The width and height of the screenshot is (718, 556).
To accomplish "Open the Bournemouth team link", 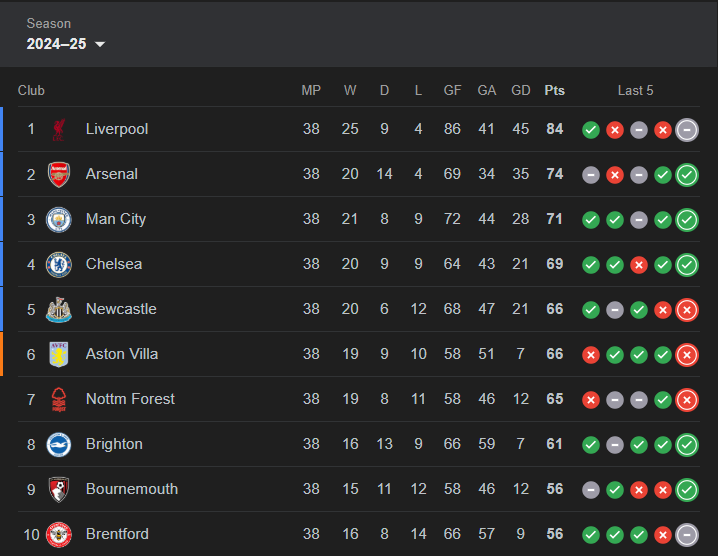I will [x=131, y=489].
